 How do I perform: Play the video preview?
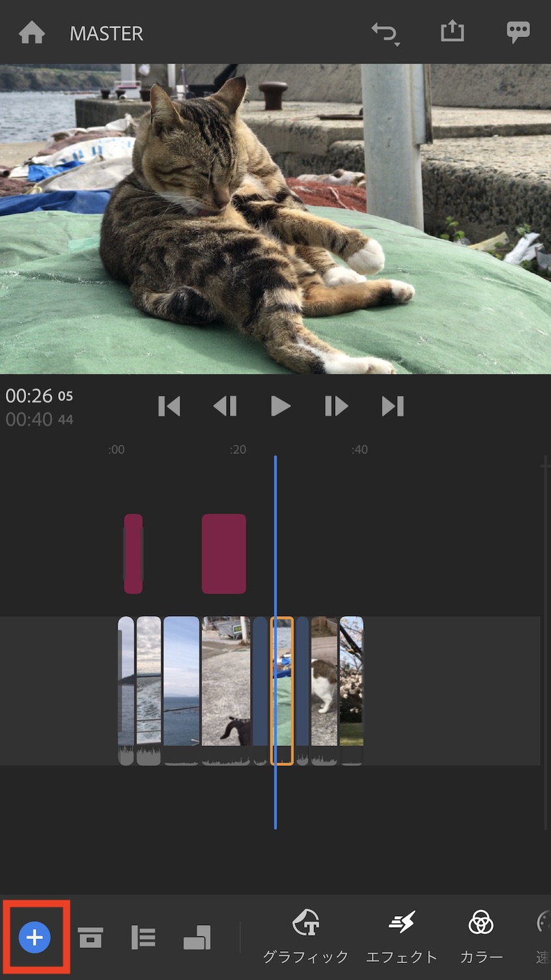point(280,406)
